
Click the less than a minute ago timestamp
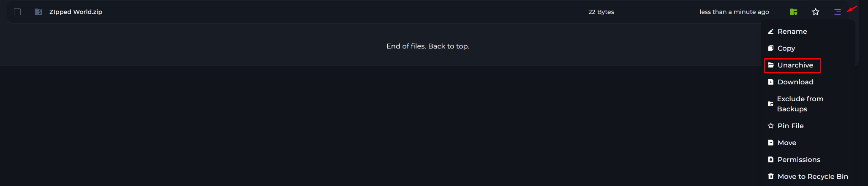pos(734,12)
